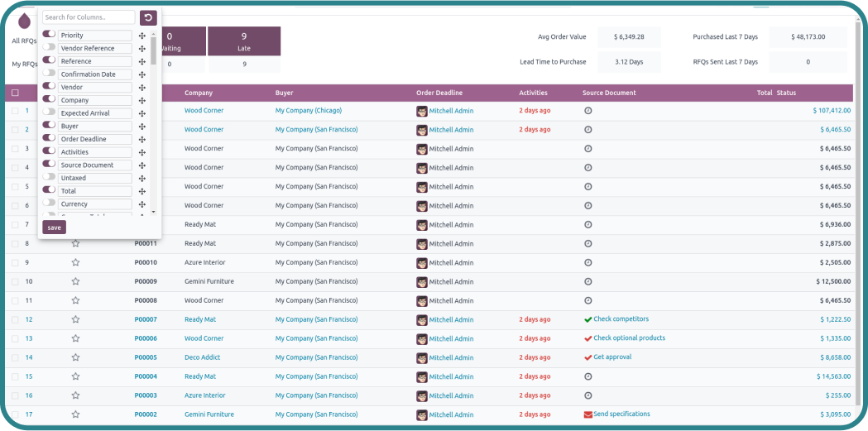Click Mitchell Admin avatar in row 17
The image size is (868, 431).
click(422, 414)
